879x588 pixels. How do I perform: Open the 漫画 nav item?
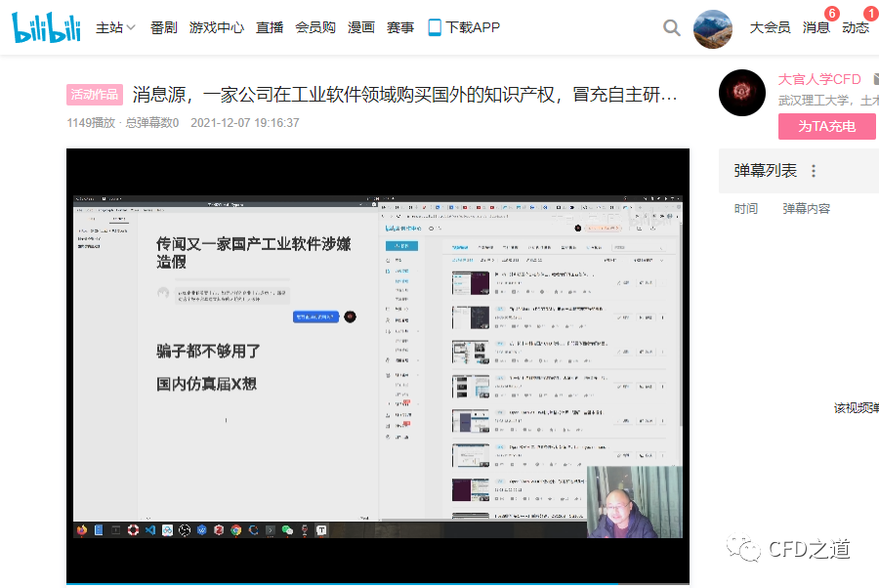[361, 27]
